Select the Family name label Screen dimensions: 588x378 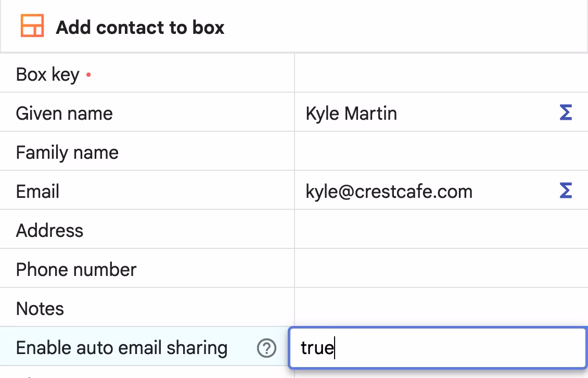67,153
